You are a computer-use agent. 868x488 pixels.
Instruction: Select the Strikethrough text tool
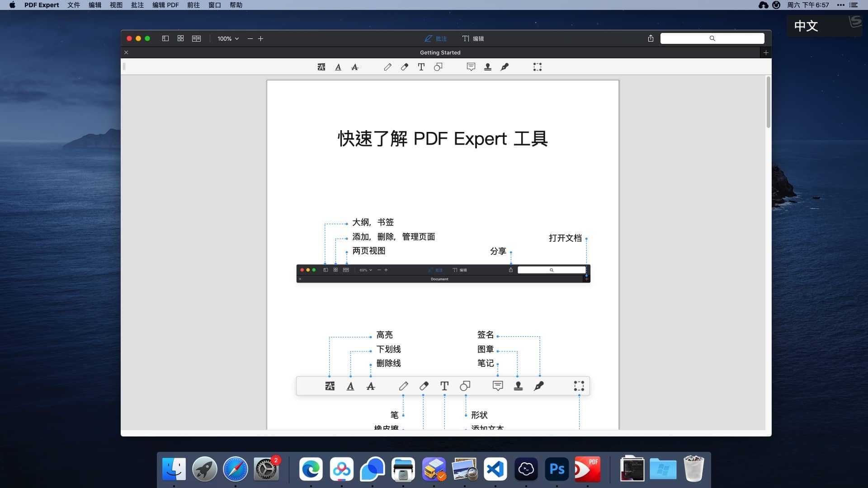pyautogui.click(x=355, y=67)
